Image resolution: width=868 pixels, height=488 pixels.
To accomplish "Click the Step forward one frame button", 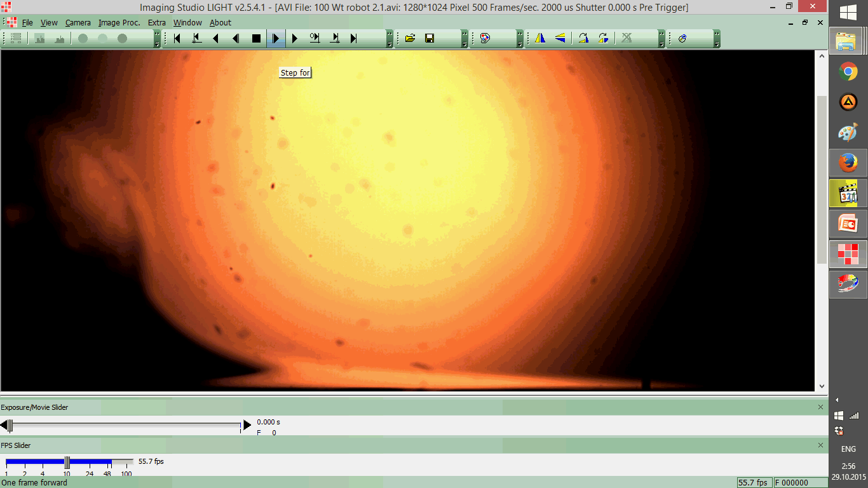I will [x=276, y=39].
